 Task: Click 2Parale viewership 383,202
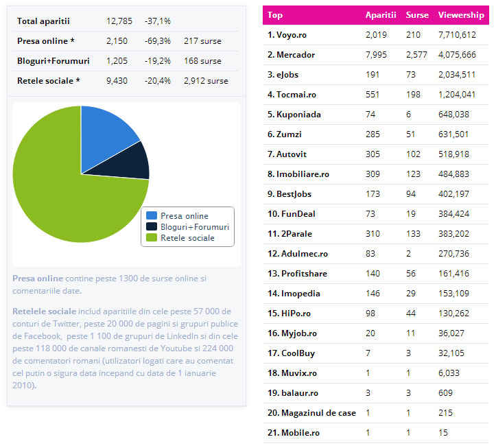[x=453, y=234]
